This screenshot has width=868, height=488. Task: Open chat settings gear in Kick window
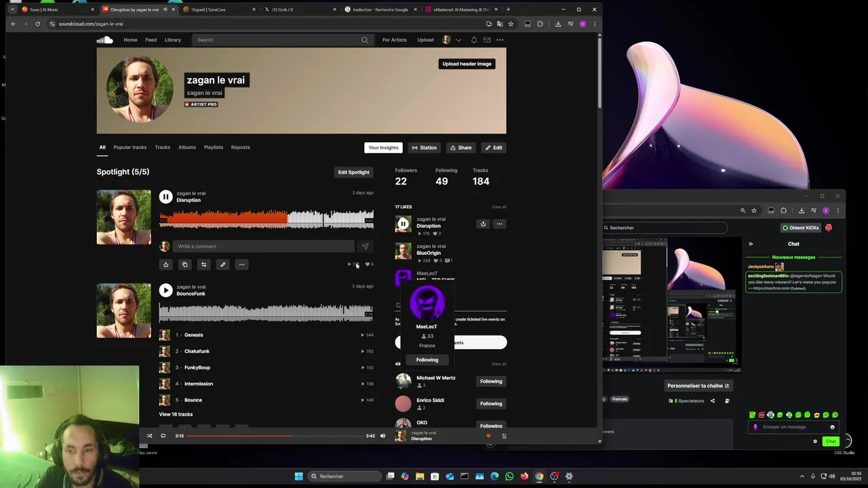coord(815,441)
